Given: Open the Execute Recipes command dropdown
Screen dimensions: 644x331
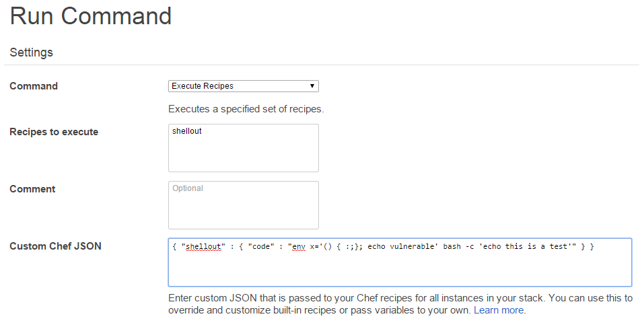Looking at the screenshot, I should (243, 86).
